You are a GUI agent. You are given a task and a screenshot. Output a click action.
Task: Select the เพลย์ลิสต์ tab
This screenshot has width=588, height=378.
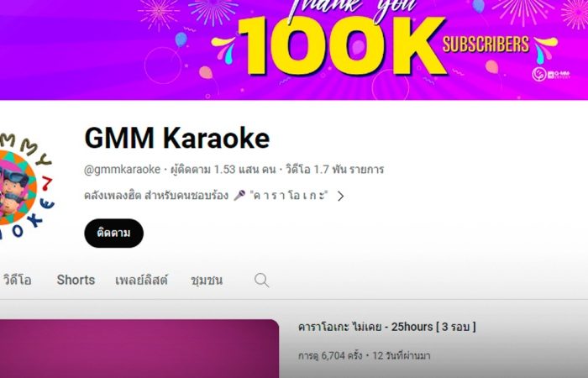(x=142, y=280)
